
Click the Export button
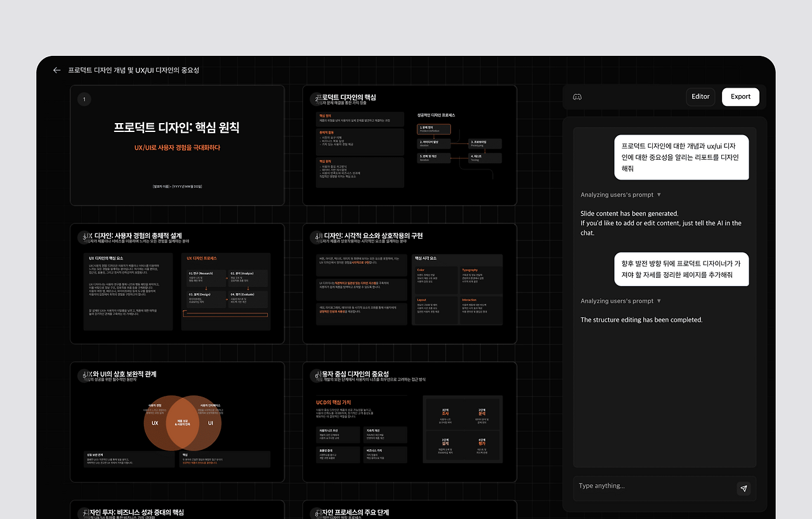[740, 97]
